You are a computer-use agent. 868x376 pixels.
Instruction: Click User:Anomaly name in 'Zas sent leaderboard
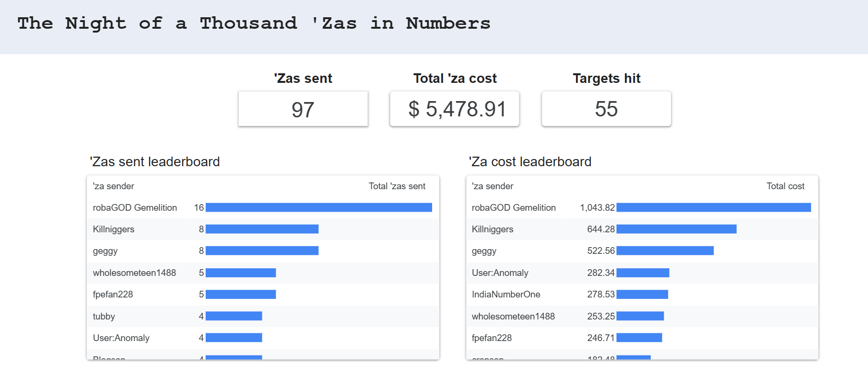(121, 338)
